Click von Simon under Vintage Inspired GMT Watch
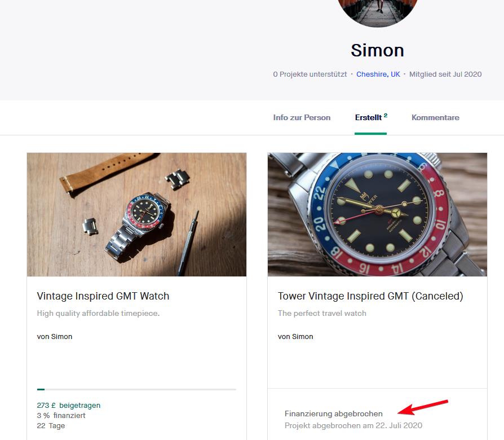 55,336
